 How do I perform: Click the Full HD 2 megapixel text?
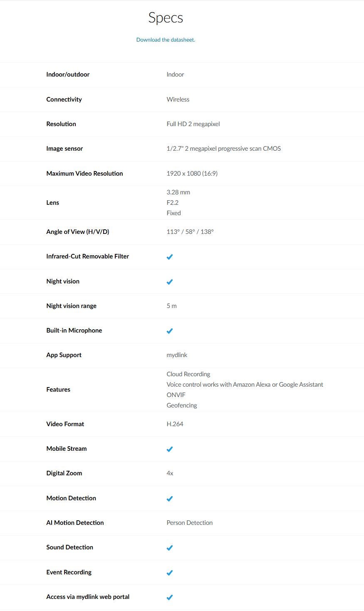pos(193,124)
